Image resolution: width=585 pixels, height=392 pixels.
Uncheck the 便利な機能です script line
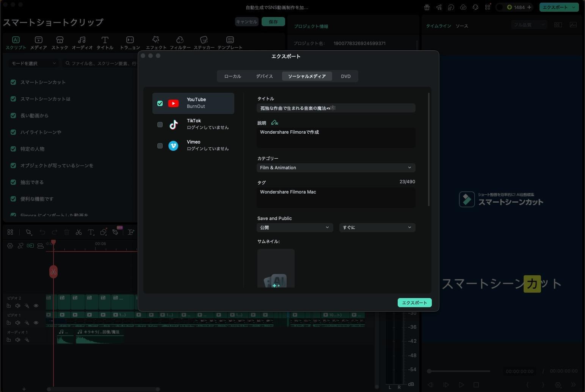click(13, 199)
